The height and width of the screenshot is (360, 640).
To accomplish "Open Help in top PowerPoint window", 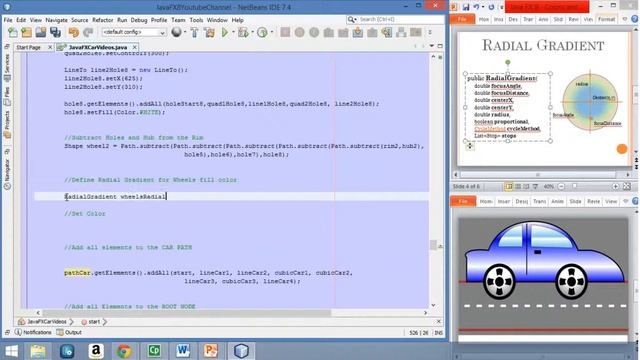I will tap(635, 19).
